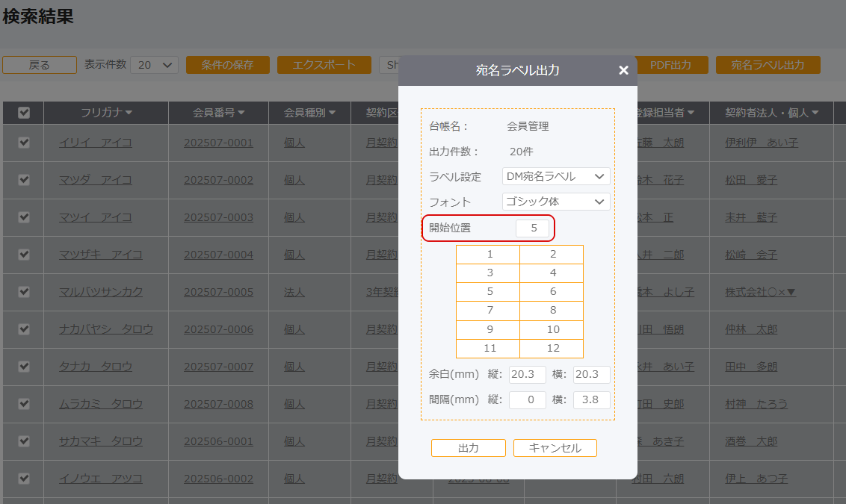The height and width of the screenshot is (504, 846).
Task: Open the フォント dropdown
Action: (x=556, y=202)
